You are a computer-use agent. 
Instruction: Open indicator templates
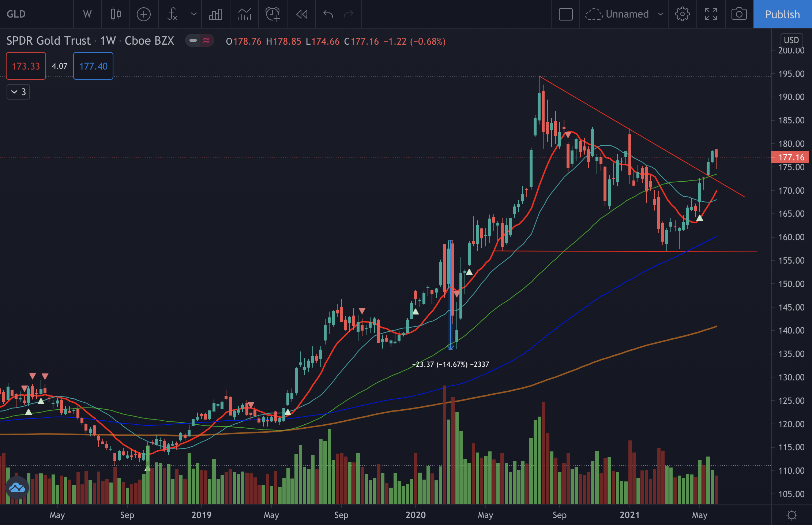244,14
